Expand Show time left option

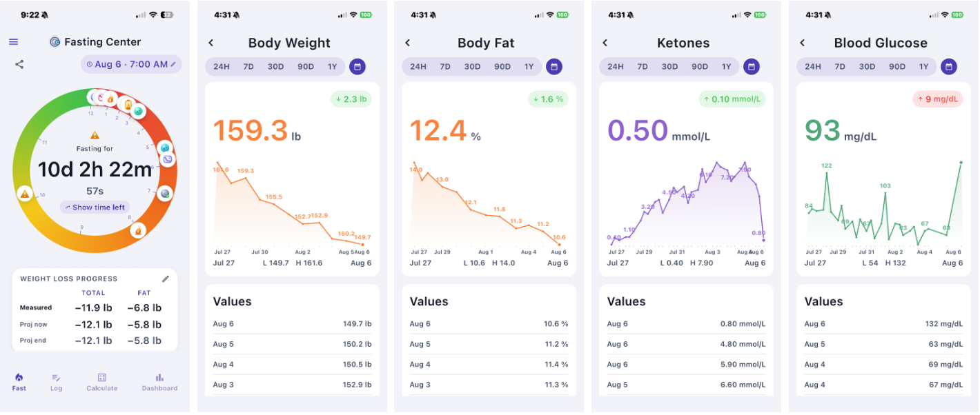[x=95, y=207]
